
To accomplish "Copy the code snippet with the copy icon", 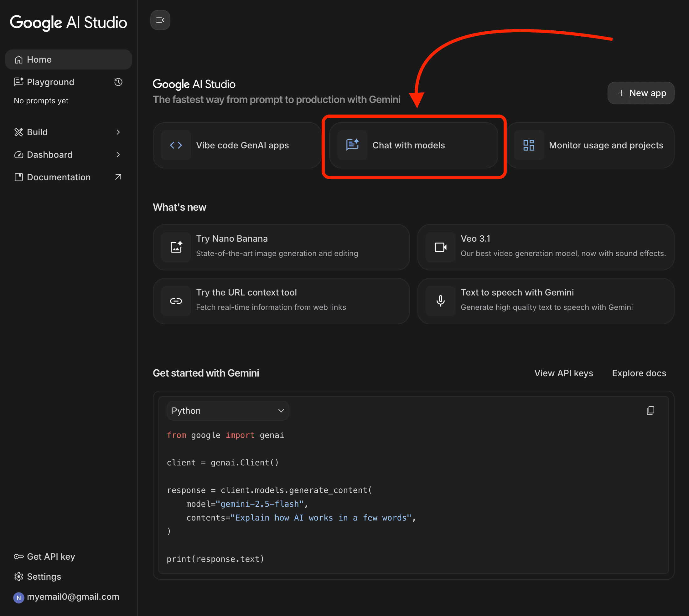I will click(x=650, y=411).
